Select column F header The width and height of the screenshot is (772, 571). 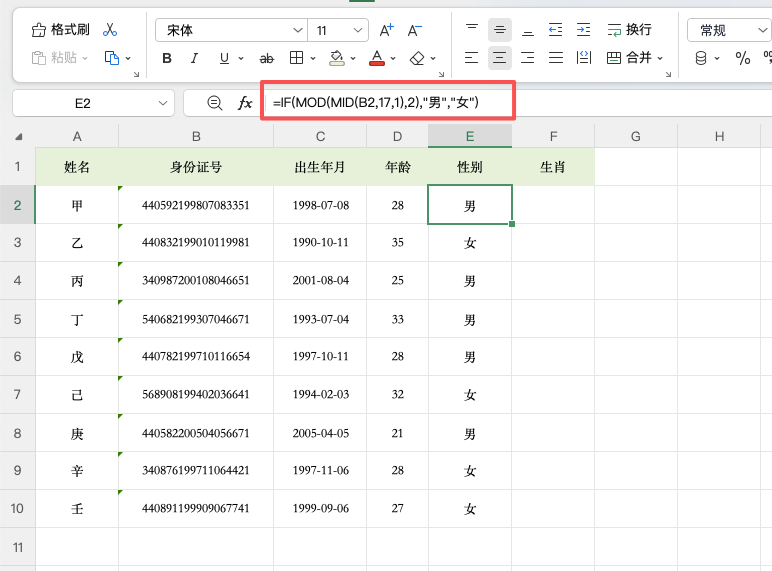tap(553, 136)
